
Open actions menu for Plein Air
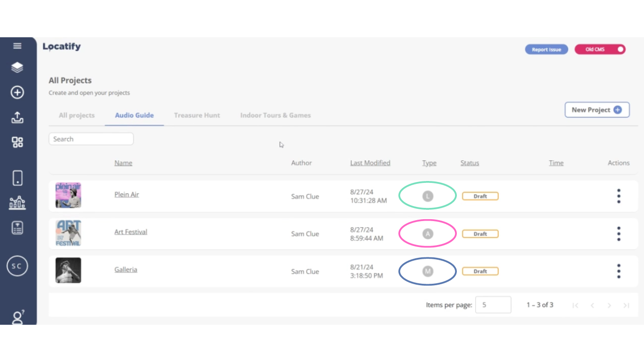pos(619,196)
